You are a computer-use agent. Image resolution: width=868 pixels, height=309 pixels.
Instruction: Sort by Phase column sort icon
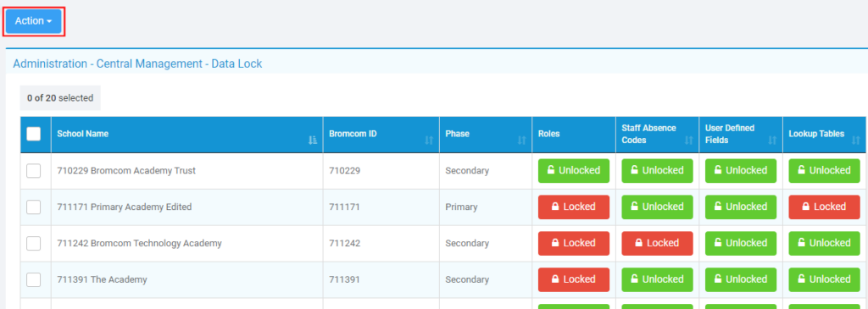click(x=521, y=141)
